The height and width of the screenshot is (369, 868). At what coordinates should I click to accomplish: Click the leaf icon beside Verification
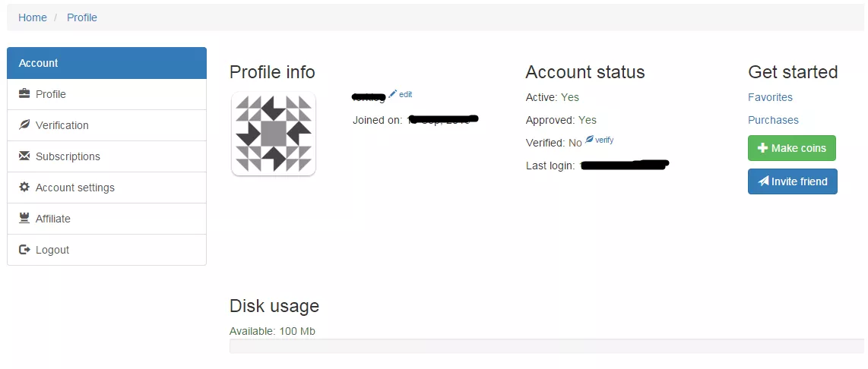pyautogui.click(x=24, y=125)
